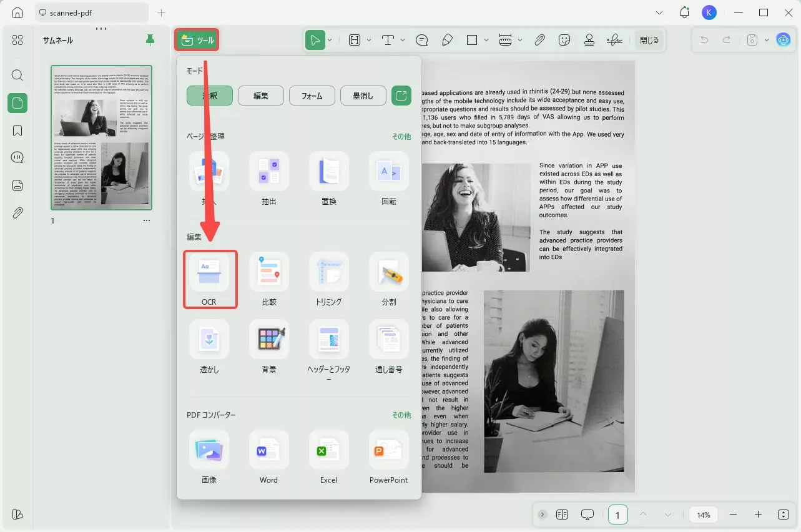Viewport: 801px width, 532px height.
Task: Select the Word converter tool
Action: click(268, 458)
